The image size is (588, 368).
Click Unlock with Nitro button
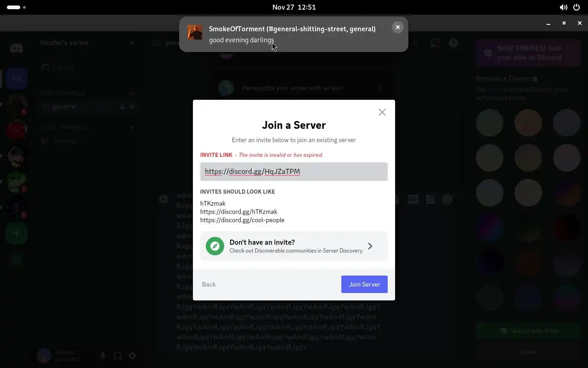[x=528, y=331]
